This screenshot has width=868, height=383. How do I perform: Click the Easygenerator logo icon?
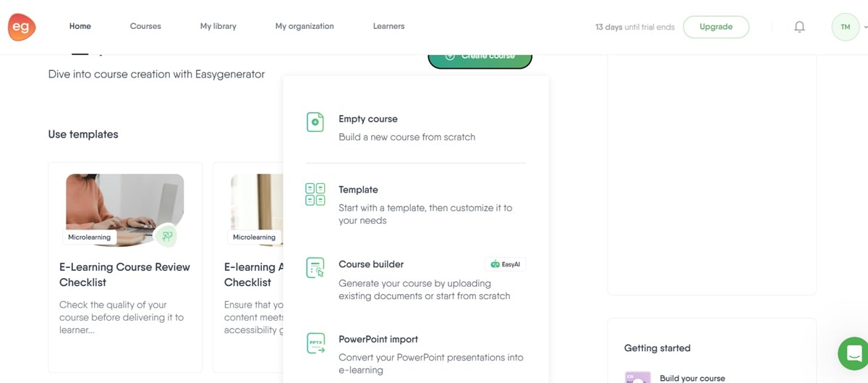[22, 27]
